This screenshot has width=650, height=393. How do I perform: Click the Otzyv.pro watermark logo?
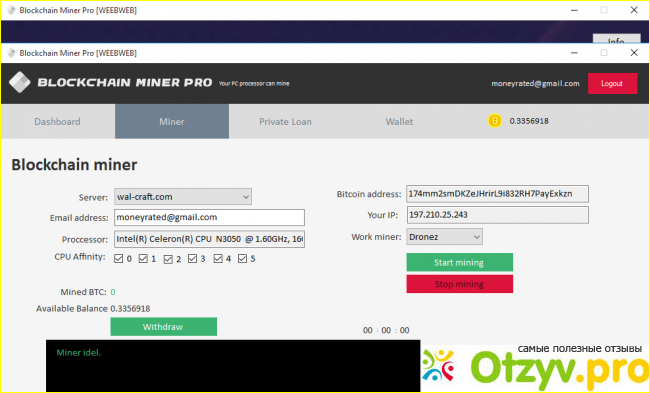click(536, 367)
